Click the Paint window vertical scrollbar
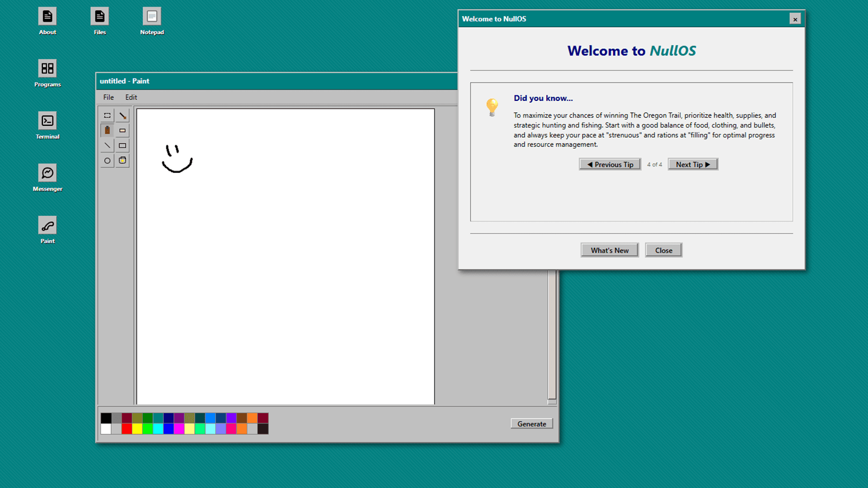Screen dimensions: 868x488 (x=552, y=336)
